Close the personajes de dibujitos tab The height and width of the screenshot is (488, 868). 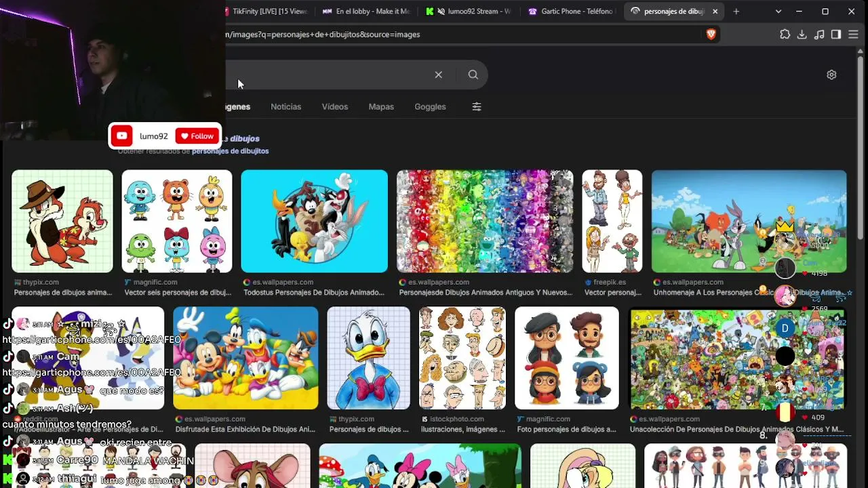tap(715, 12)
